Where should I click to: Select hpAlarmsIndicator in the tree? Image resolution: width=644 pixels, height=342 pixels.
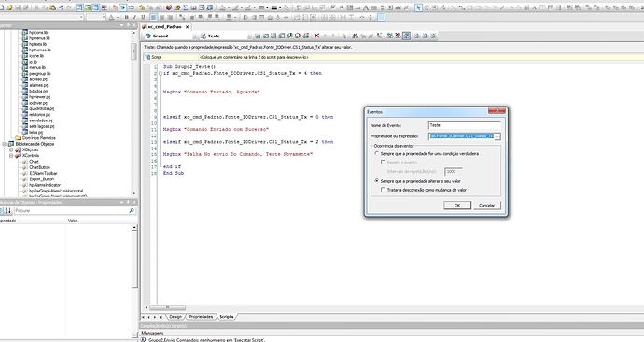tap(45, 185)
